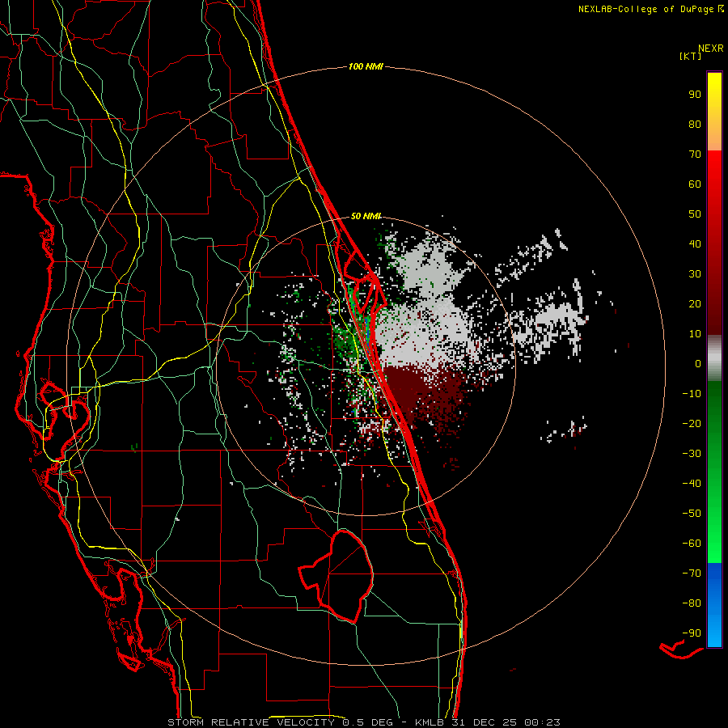Click the 80 value on velocity scale
The height and width of the screenshot is (728, 728).
[x=695, y=124]
